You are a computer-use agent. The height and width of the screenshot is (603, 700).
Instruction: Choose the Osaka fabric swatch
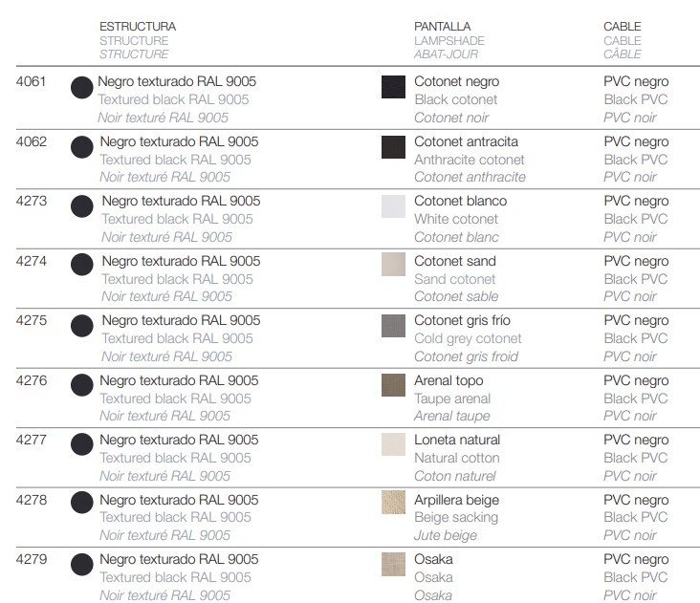pyautogui.click(x=393, y=564)
